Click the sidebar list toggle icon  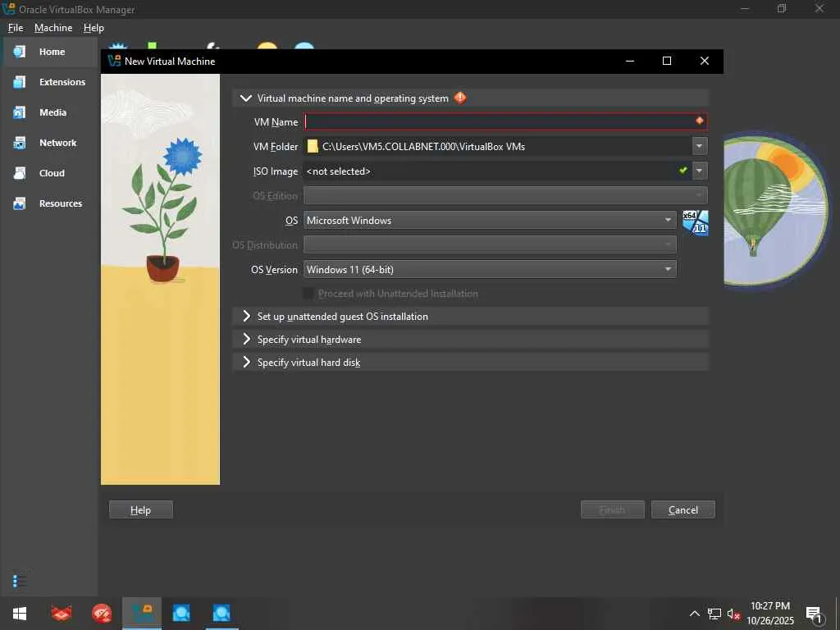click(20, 581)
